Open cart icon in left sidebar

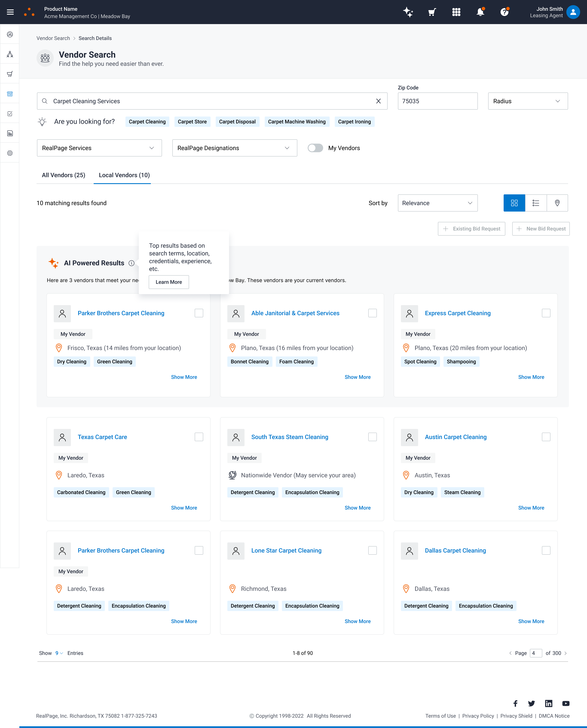click(10, 74)
